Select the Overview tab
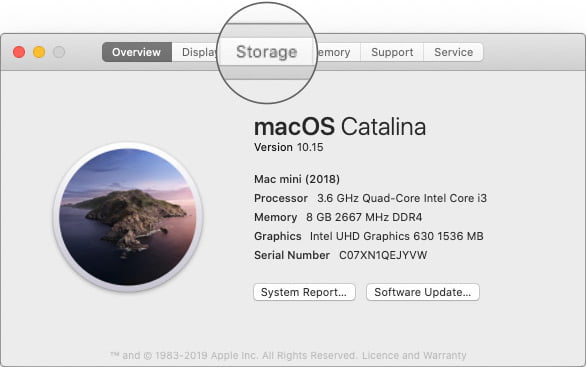The height and width of the screenshot is (367, 586). pos(137,52)
